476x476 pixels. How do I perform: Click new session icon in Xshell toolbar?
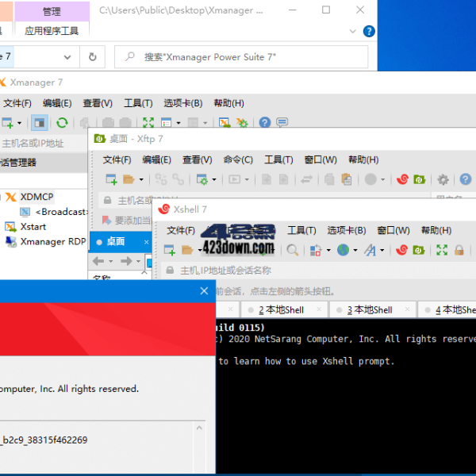tap(170, 250)
